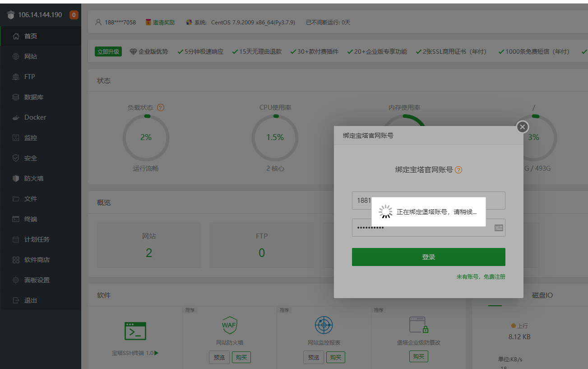Click the firewall shield icon beside 防火墙
This screenshot has width=588, height=369.
[16, 178]
